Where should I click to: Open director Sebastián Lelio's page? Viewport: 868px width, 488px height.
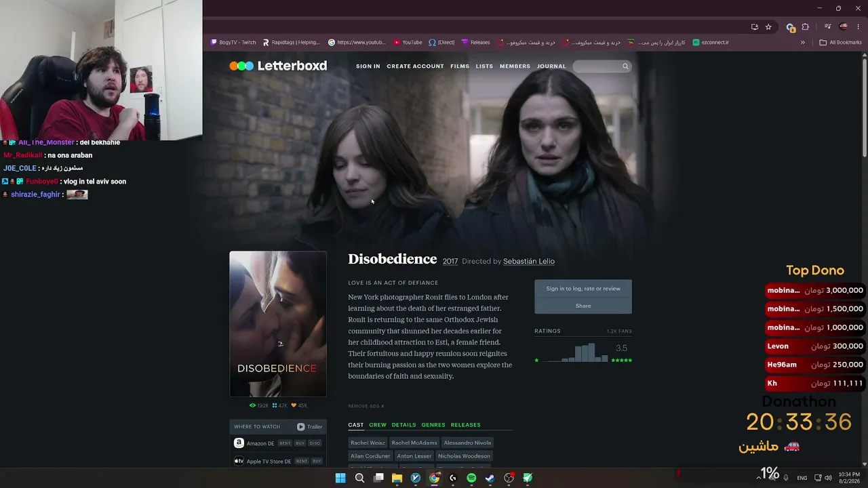[529, 262]
